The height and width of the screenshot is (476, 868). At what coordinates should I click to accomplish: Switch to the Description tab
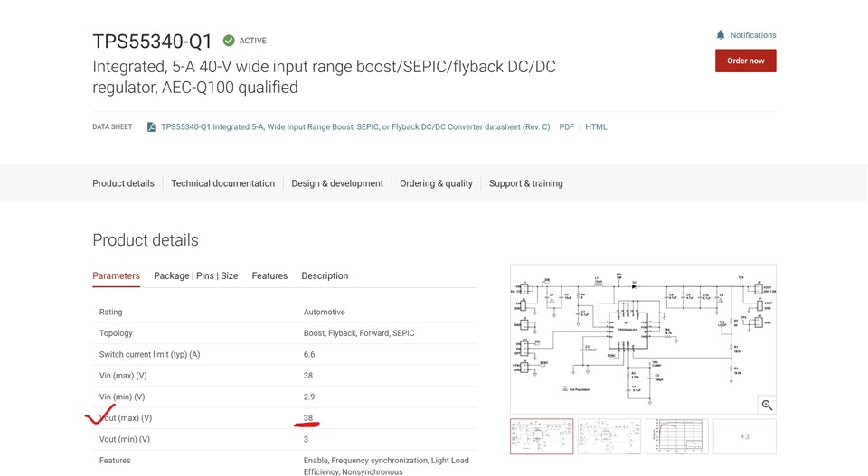pyautogui.click(x=325, y=275)
